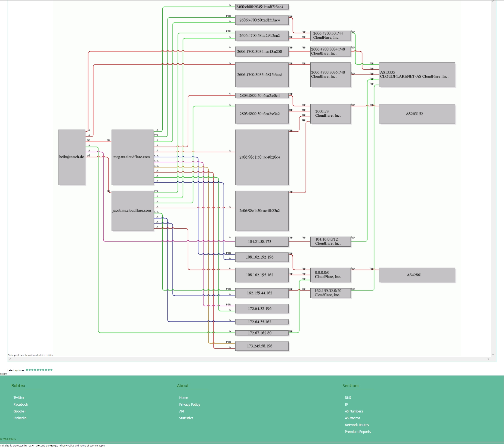Open the AS Macros link
This screenshot has width=504, height=447.
point(353,418)
